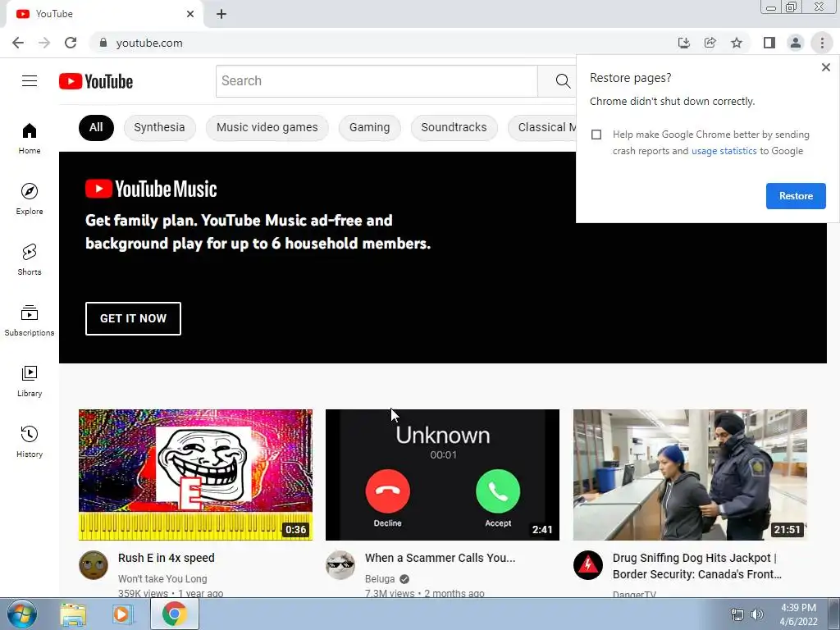This screenshot has width=840, height=630.
Task: Click the browser forward arrow
Action: click(x=44, y=43)
